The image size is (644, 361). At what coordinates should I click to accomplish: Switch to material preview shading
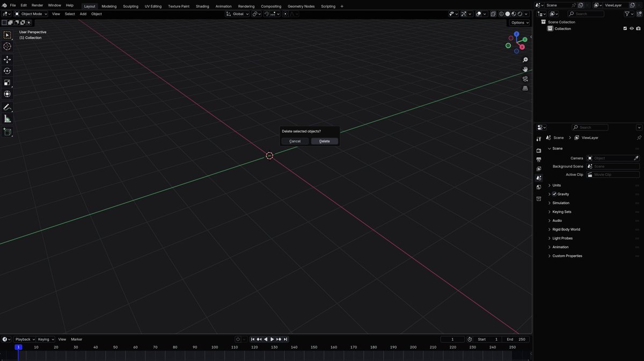(514, 14)
